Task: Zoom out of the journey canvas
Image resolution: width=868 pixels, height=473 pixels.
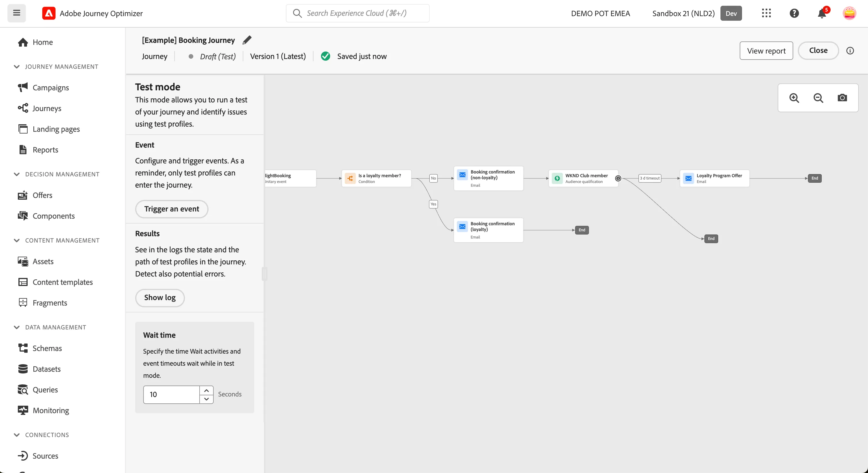Action: [x=818, y=98]
